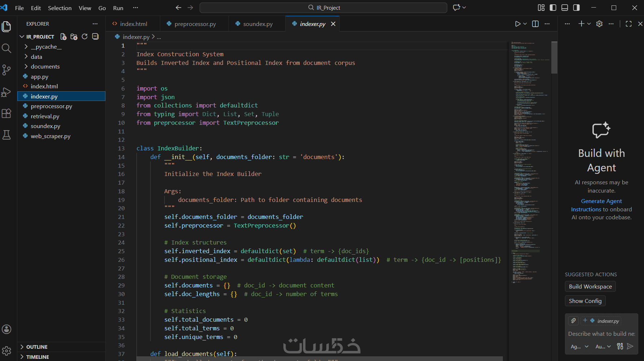Screen dimensions: 644x361
Task: Maximize the chat panel
Action: click(628, 24)
